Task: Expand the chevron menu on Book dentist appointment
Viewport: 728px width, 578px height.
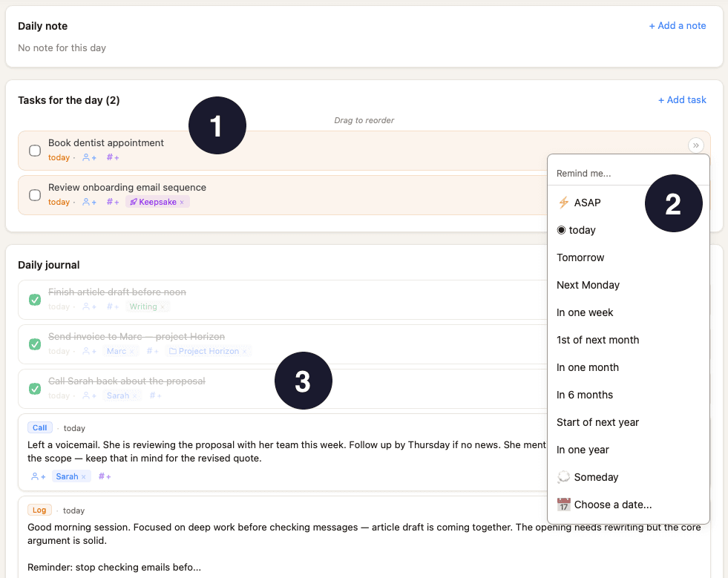Action: click(x=696, y=145)
